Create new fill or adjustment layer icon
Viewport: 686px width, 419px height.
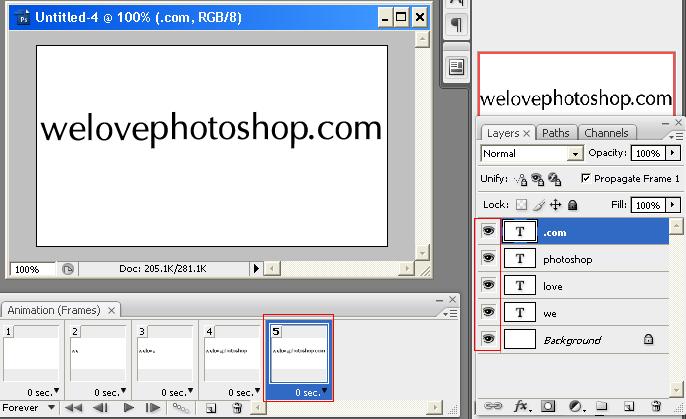click(576, 406)
